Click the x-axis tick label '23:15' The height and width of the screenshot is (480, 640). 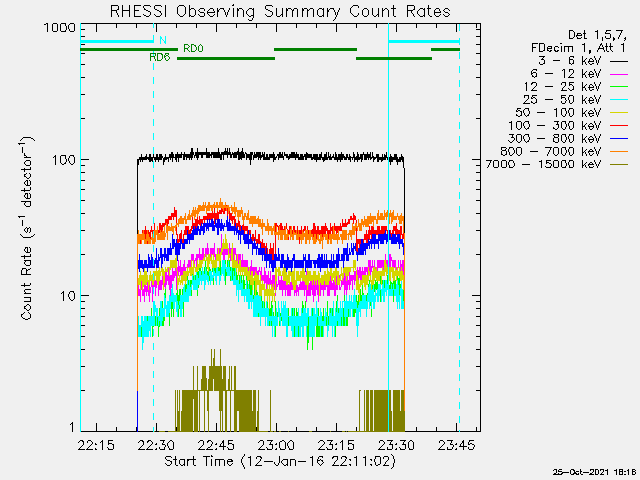(336, 445)
